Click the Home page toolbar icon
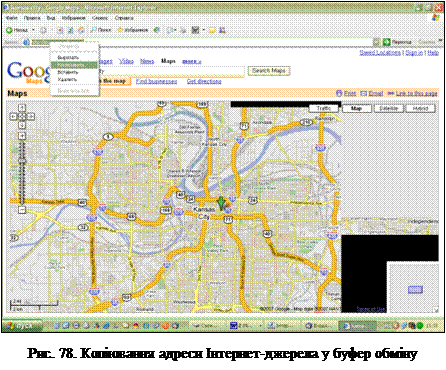Image resolution: width=446 pixels, height=370 pixels. click(x=81, y=30)
